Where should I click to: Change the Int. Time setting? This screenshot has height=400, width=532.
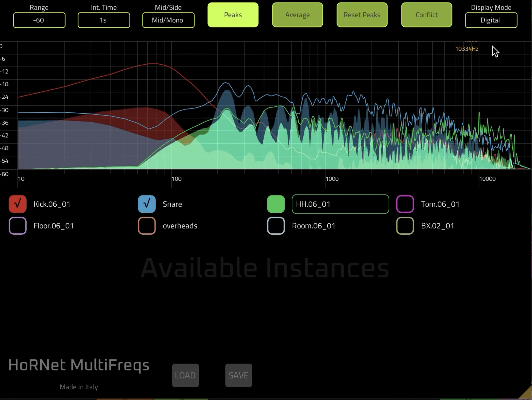point(104,20)
